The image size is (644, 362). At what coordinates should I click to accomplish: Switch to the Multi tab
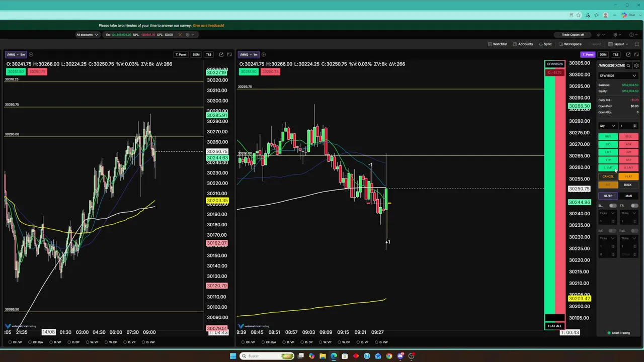628,196
